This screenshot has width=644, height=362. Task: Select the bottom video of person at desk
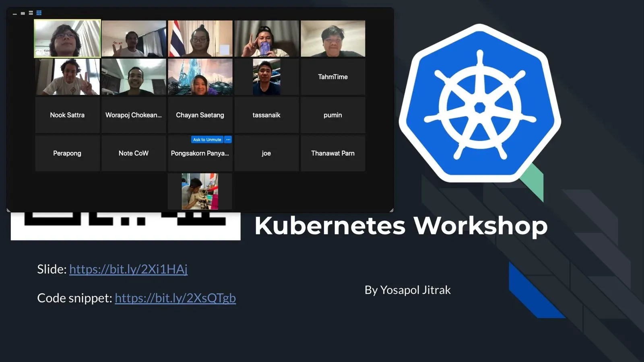pos(200,191)
